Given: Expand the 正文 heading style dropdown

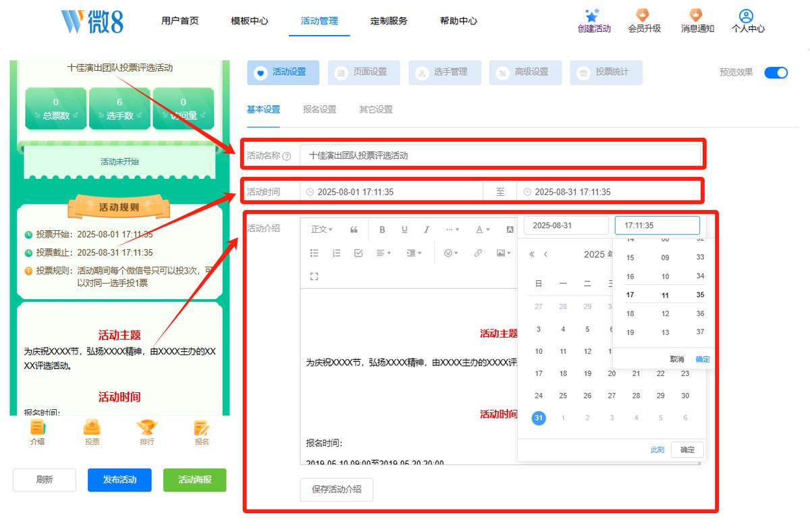Looking at the screenshot, I should (x=322, y=230).
